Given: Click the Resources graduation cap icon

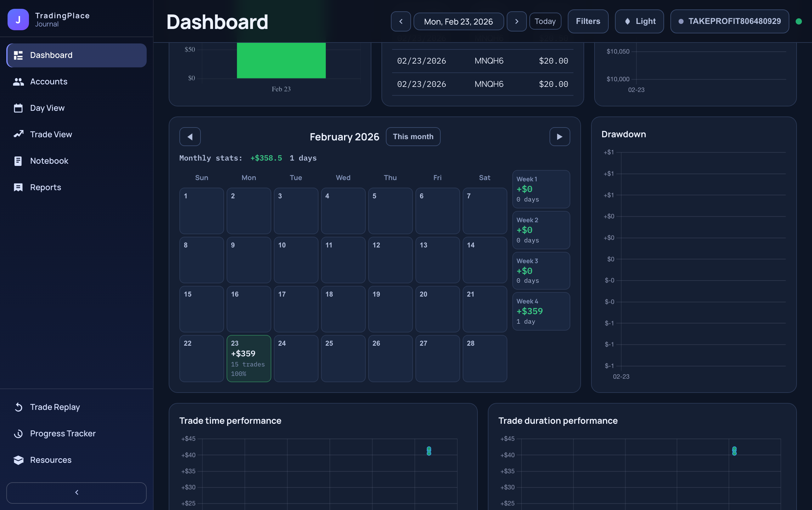Looking at the screenshot, I should [18, 460].
